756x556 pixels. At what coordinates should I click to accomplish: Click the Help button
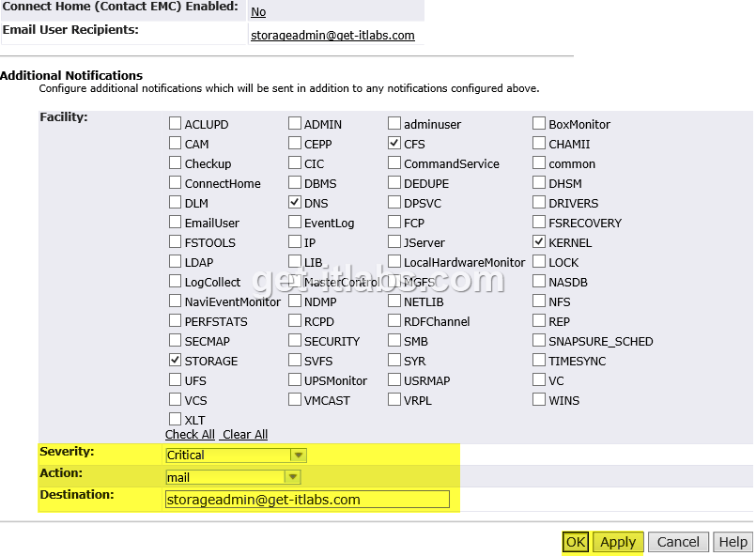[733, 542]
